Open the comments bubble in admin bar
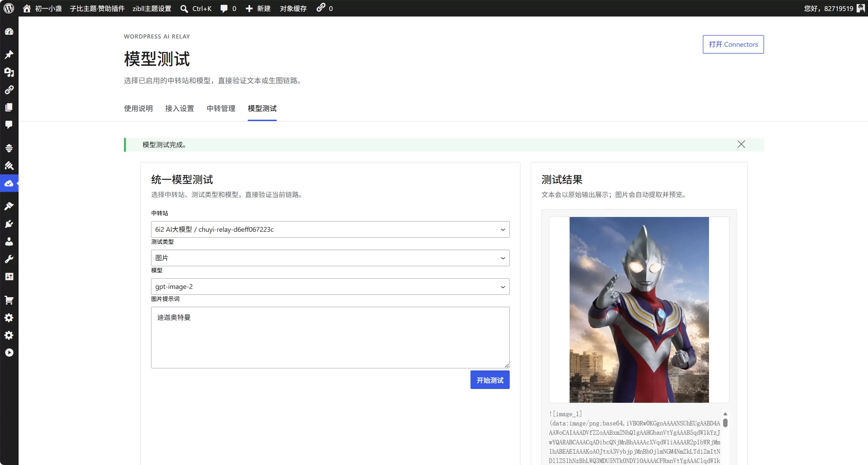The height and width of the screenshot is (465, 868). tap(224, 9)
